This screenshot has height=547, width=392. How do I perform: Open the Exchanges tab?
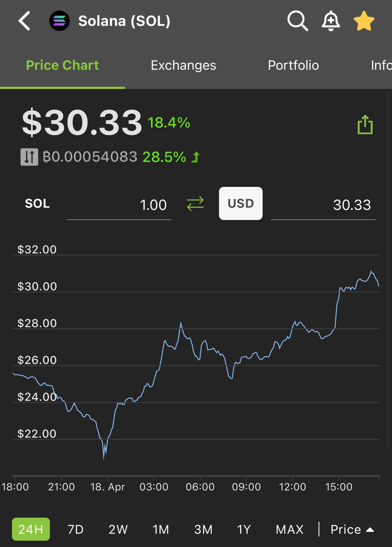point(183,65)
